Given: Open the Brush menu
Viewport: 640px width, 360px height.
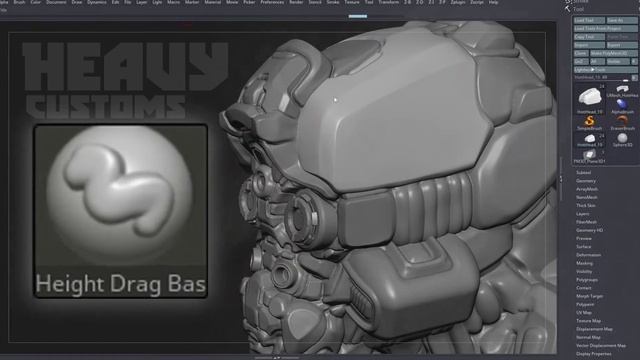Looking at the screenshot, I should tap(19, 2).
